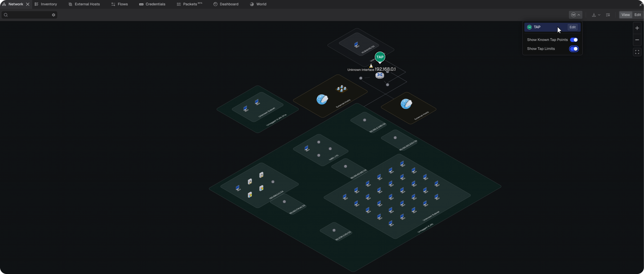Close the Network tab
The width and height of the screenshot is (644, 274).
click(x=28, y=4)
